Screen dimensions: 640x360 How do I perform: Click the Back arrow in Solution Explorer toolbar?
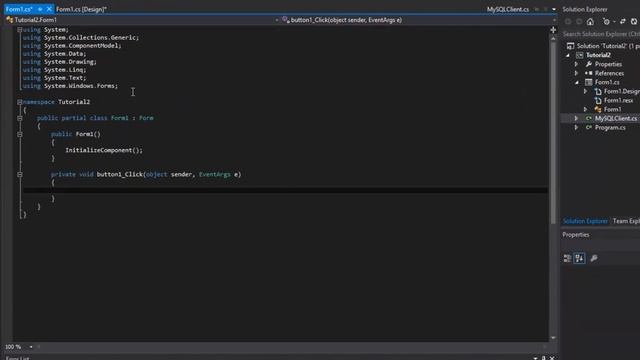568,22
